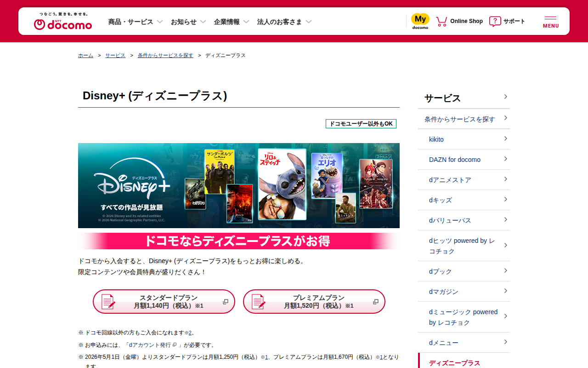Click the ドコモならディズニープラスがお得 pink banner
The height and width of the screenshot is (368, 588).
click(x=239, y=241)
